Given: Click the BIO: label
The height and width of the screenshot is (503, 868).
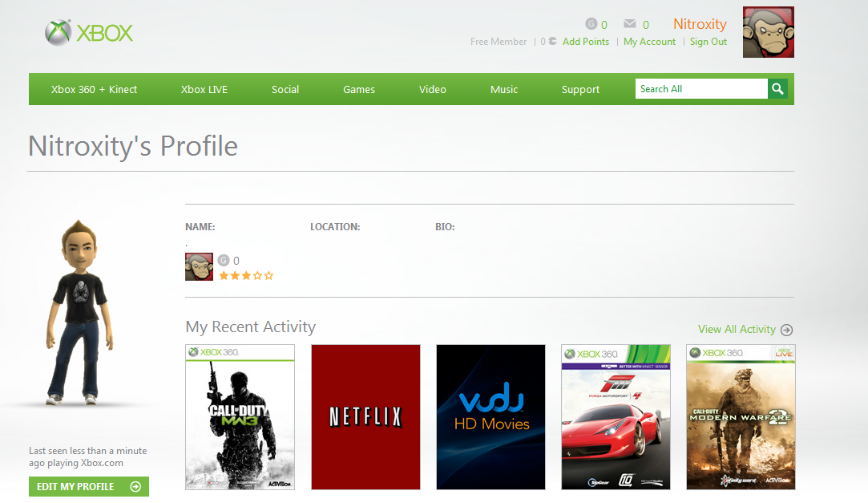Looking at the screenshot, I should 445,226.
